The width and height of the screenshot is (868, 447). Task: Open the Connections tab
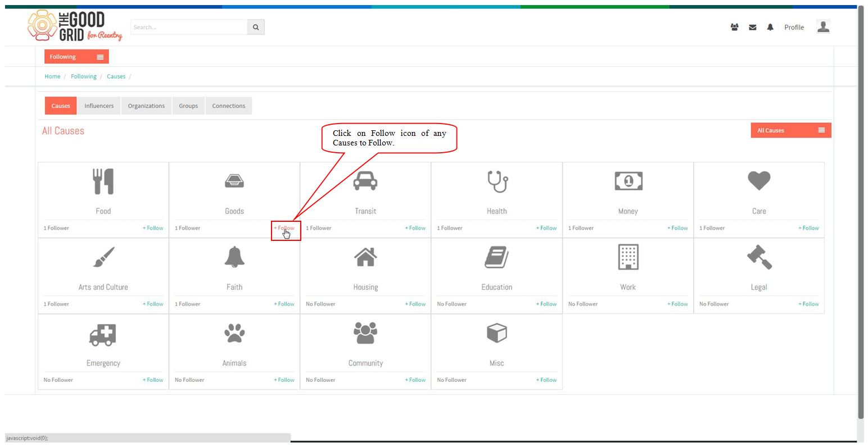(x=228, y=106)
